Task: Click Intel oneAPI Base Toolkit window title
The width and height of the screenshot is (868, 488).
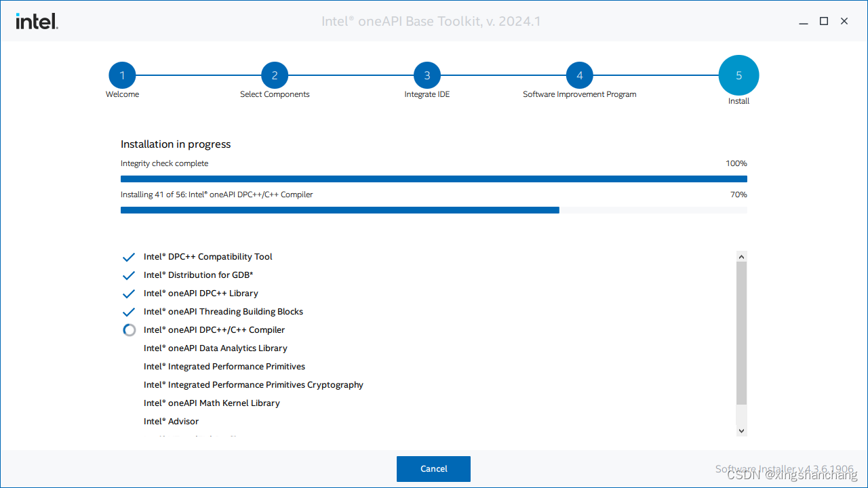Action: pos(431,21)
